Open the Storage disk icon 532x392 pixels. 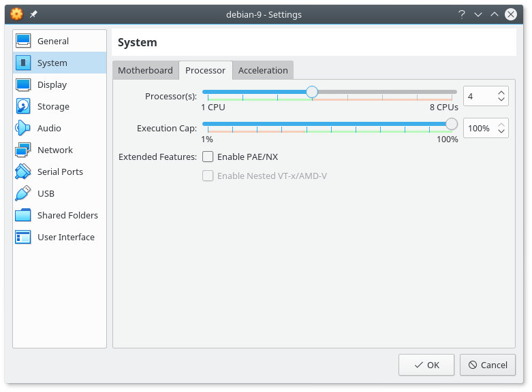coord(23,106)
